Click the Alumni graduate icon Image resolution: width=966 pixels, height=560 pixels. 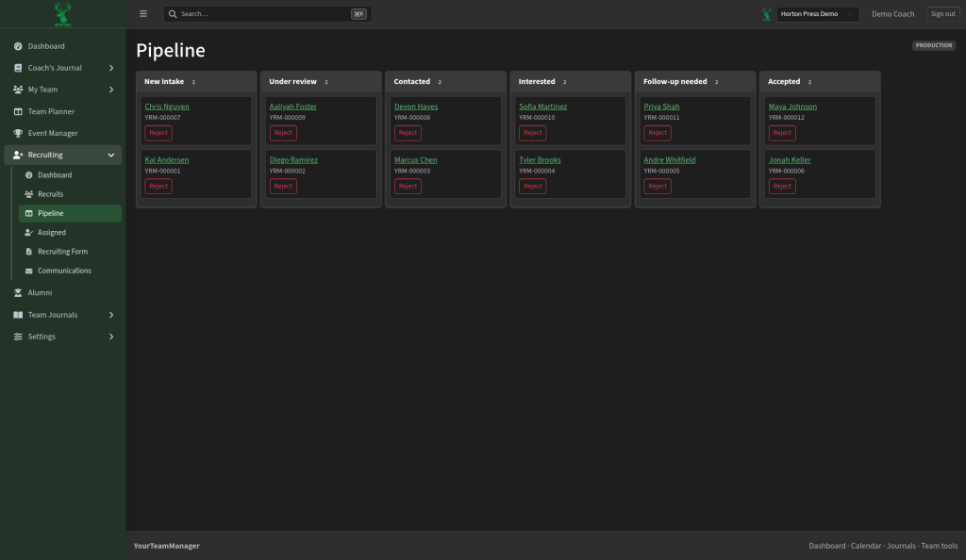click(18, 293)
